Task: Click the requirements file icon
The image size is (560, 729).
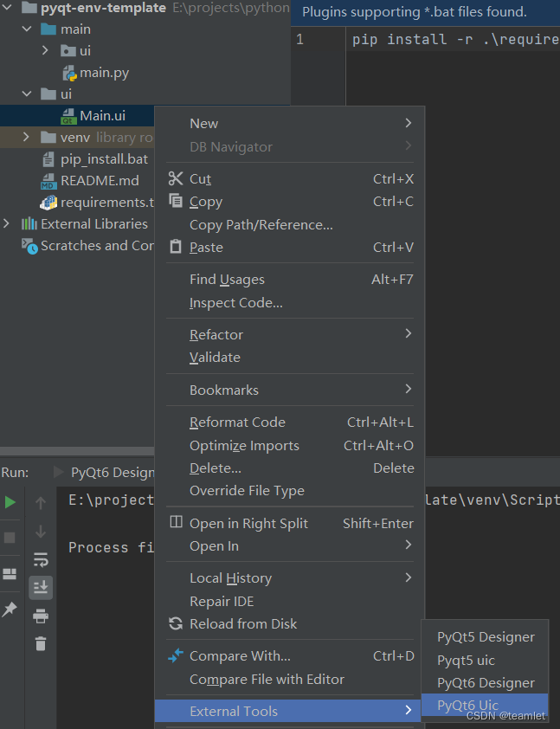Action: pos(48,203)
